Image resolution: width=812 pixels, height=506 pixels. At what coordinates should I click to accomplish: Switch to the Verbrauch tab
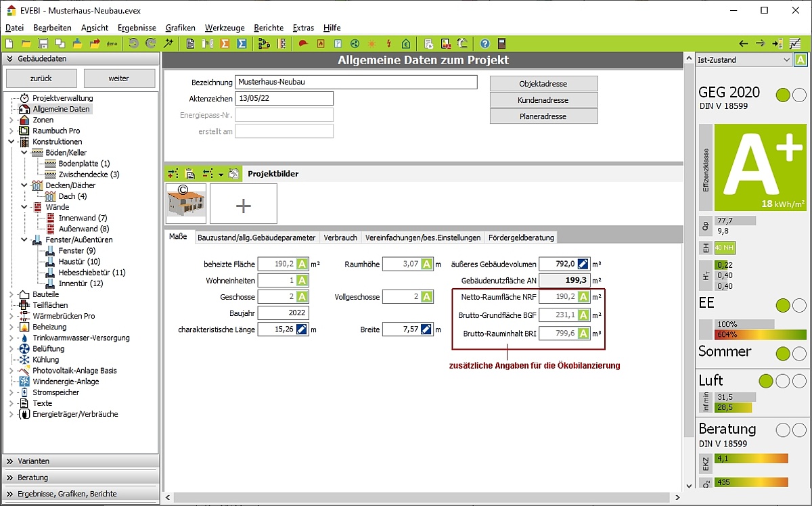340,237
